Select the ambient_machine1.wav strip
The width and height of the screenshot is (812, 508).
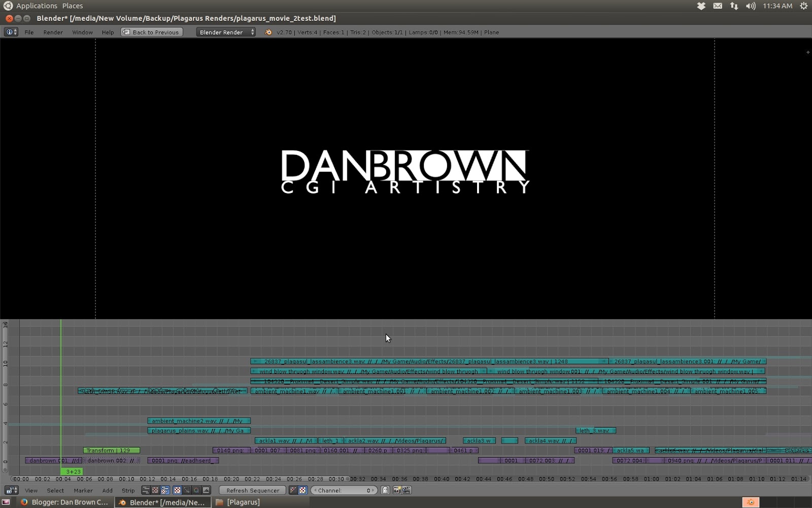294,391
